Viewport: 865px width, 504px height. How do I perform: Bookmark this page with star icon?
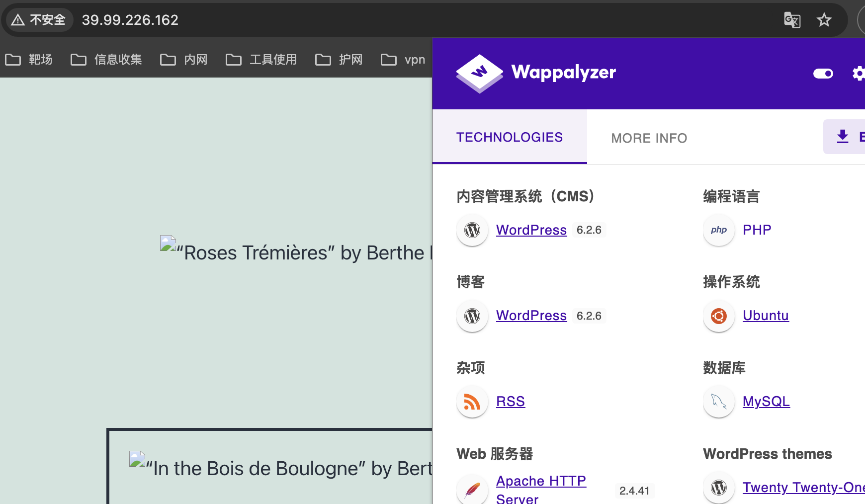click(824, 20)
